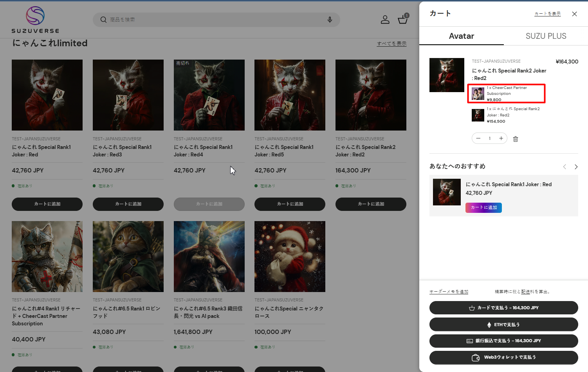The width and height of the screenshot is (588, 372).
Task: Add recommended Rank1 Joker Red to cart
Action: tap(483, 208)
